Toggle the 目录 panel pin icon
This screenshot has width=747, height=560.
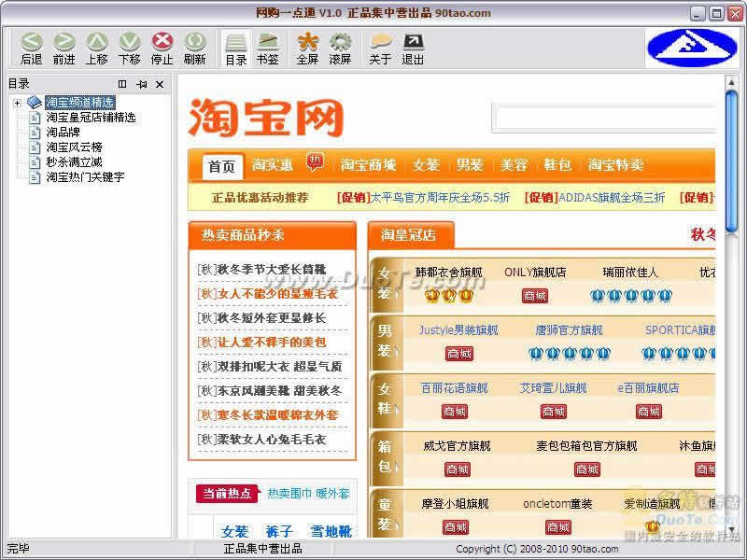click(142, 84)
